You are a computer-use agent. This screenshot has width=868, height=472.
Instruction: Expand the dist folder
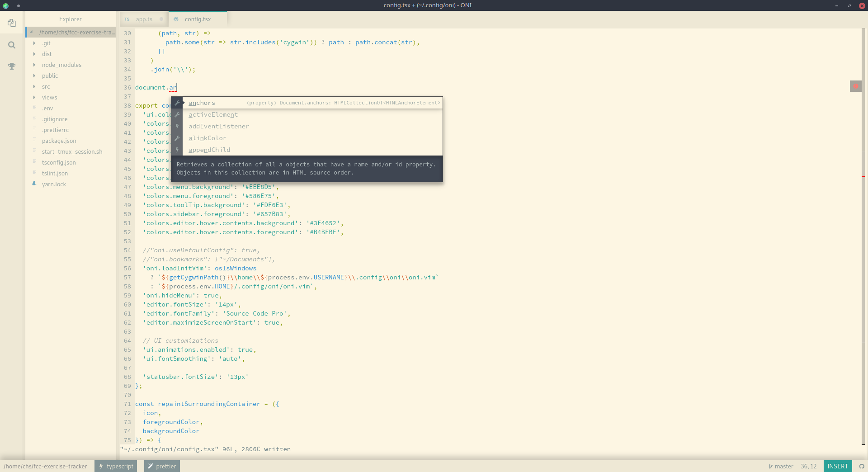click(x=34, y=54)
